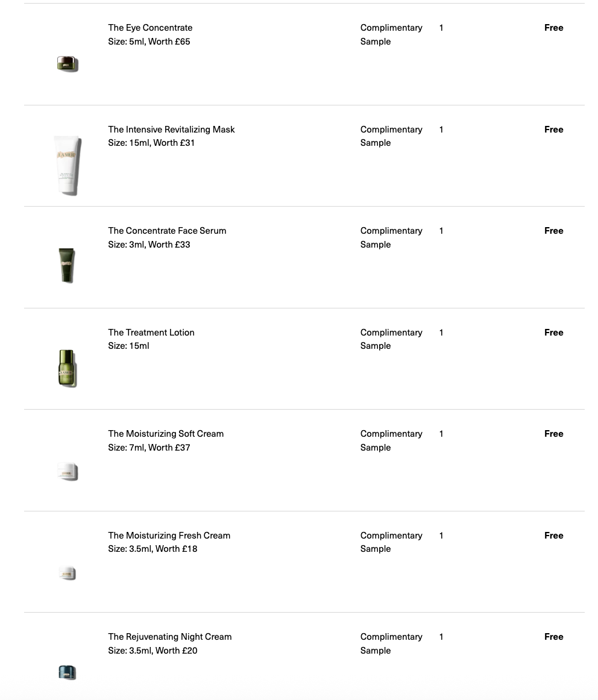This screenshot has width=598, height=700.
Task: Click The Treatment Lotion bottle image
Action: coord(67,367)
